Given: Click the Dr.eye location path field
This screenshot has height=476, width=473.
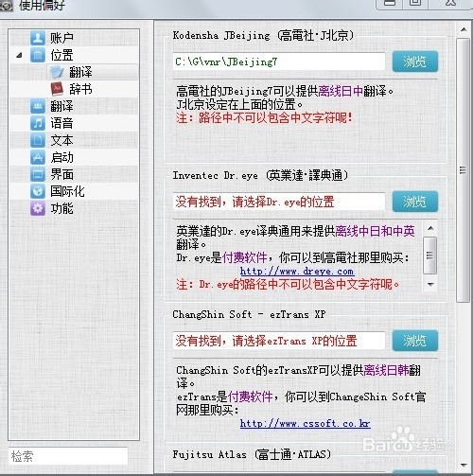Looking at the screenshot, I should point(279,202).
